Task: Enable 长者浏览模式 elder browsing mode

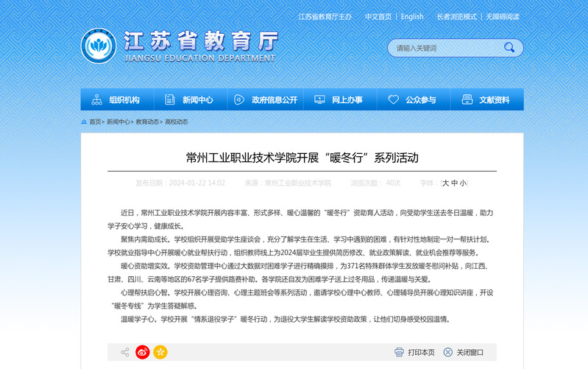Action: click(x=456, y=16)
